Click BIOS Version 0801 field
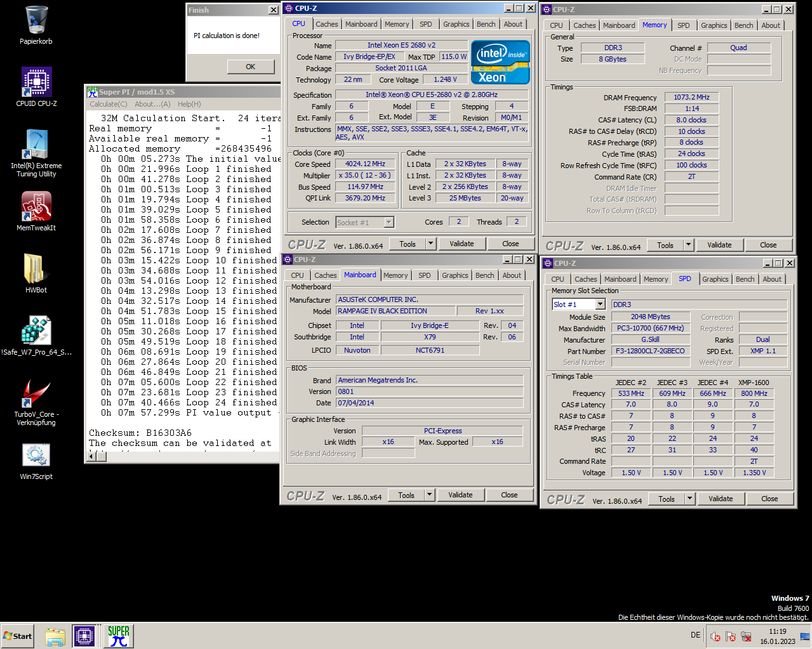 (x=430, y=391)
